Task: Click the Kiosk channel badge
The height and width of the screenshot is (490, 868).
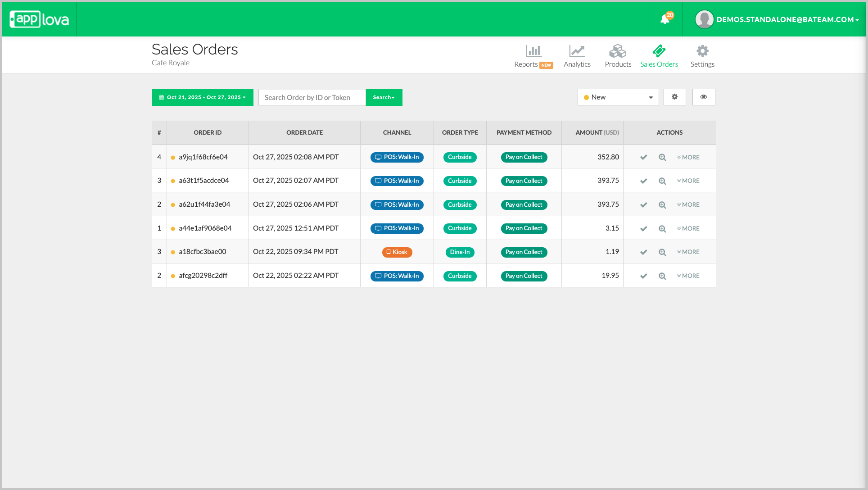Action: click(x=397, y=252)
